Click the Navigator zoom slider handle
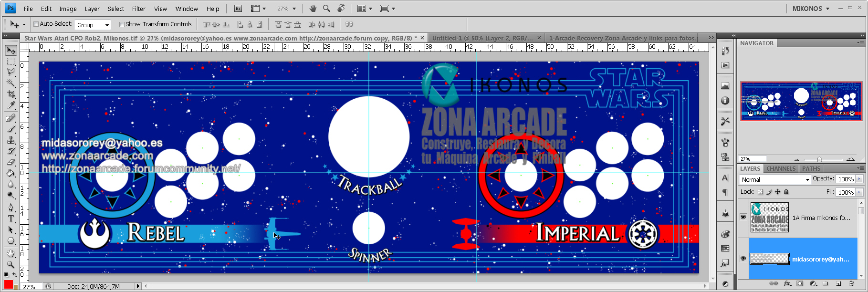The height and width of the screenshot is (292, 868). click(x=819, y=159)
